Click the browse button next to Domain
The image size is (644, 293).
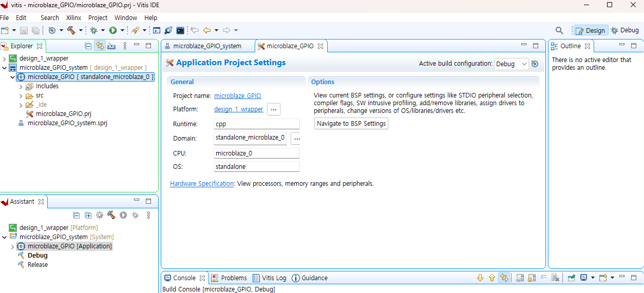point(297,139)
